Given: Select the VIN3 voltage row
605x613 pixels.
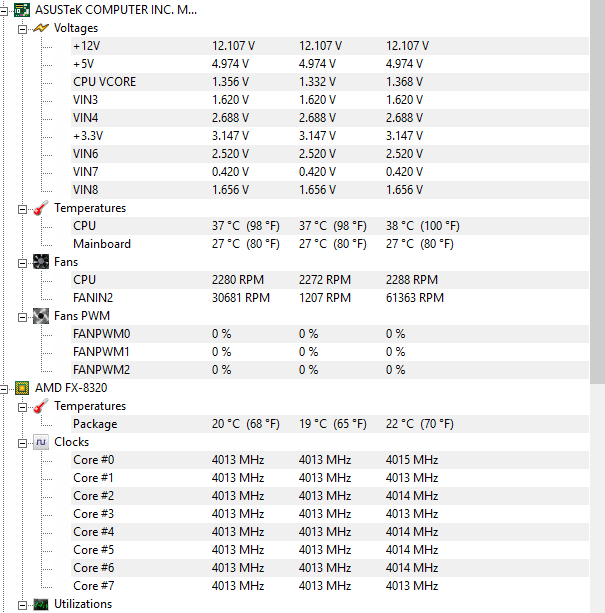Looking at the screenshot, I should click(329, 100).
